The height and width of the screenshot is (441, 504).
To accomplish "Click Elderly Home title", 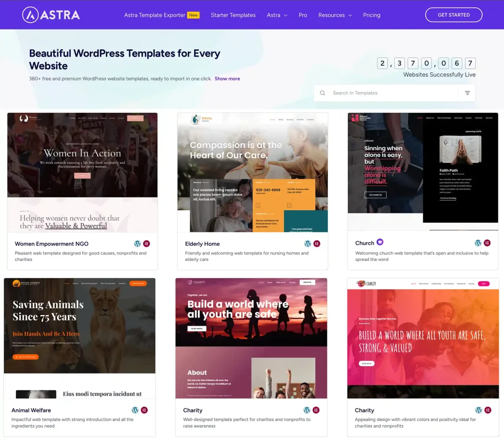I will point(202,244).
